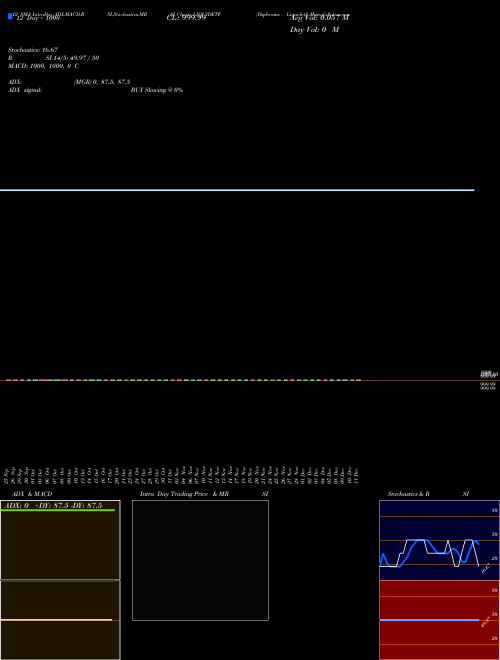Click inside the empty intraday price chart box
This screenshot has height=660, width=500.
point(200,560)
